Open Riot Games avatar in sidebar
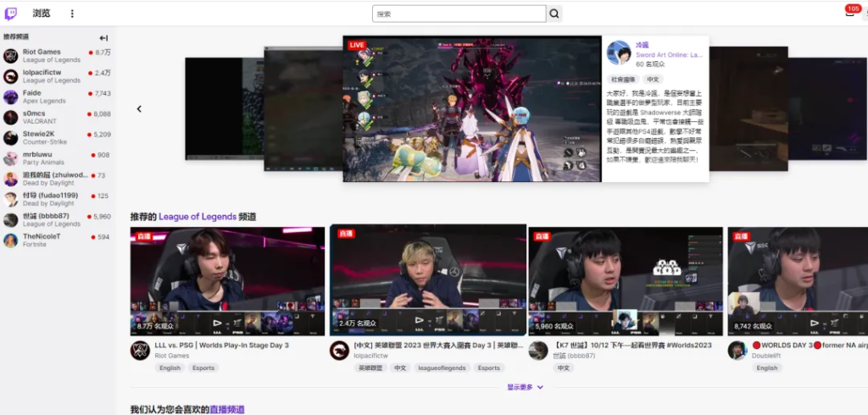Screen dimensions: 868x415 (10, 56)
